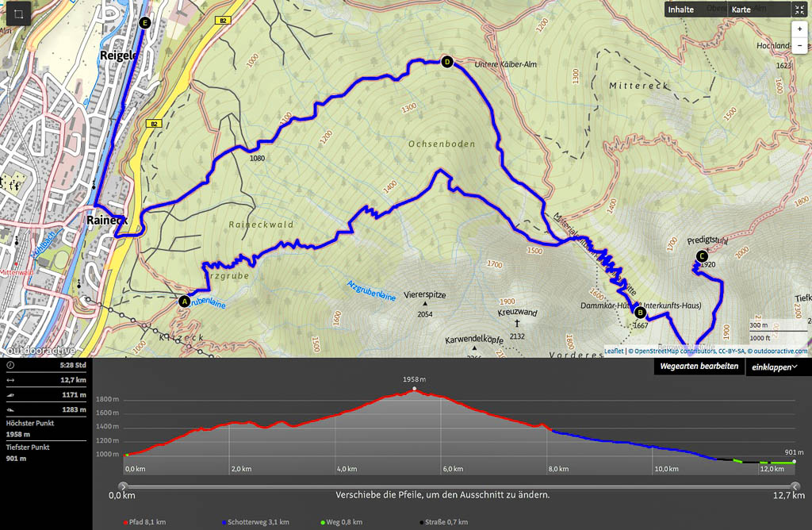The image size is (812, 530).
Task: Zoom out of the map
Action: tap(799, 46)
